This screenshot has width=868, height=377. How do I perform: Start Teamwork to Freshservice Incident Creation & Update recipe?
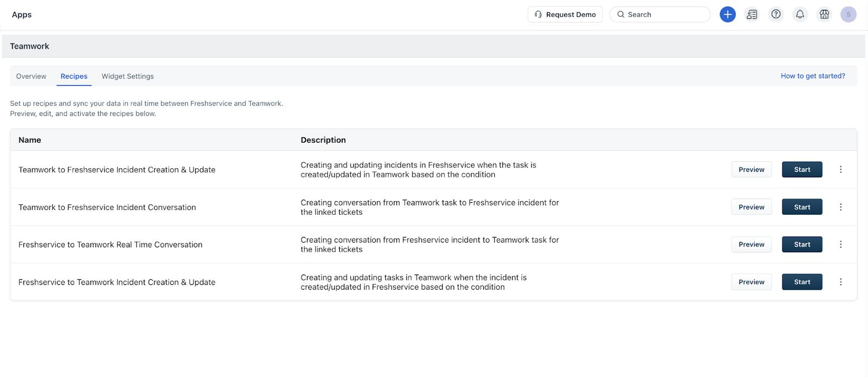(x=802, y=170)
